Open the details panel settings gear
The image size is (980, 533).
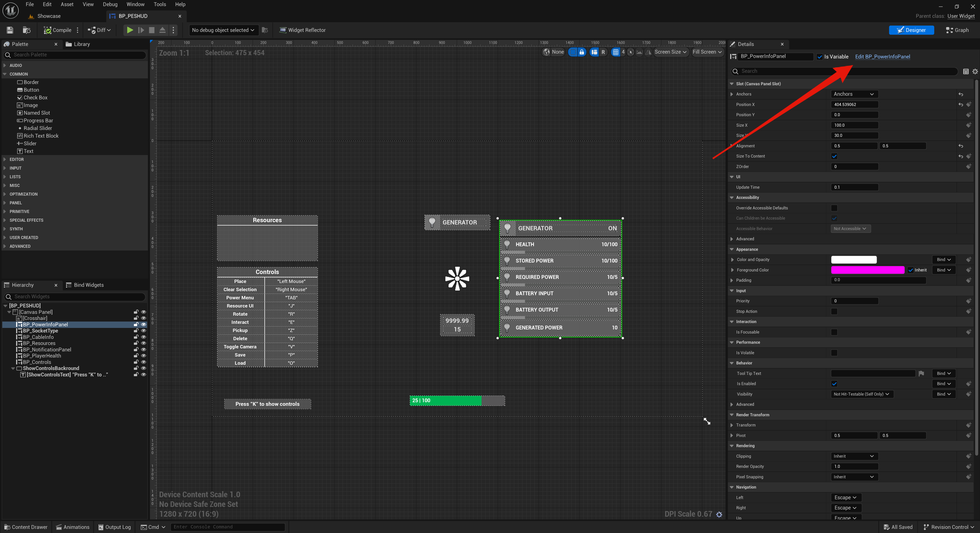point(975,71)
